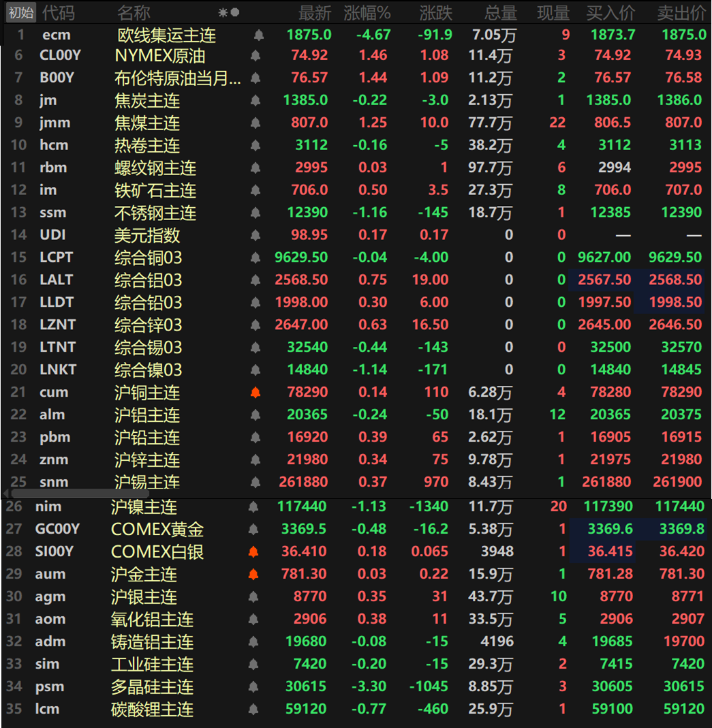712x728 pixels.
Task: Select the 螺纹钢主连 row name
Action: click(x=155, y=168)
